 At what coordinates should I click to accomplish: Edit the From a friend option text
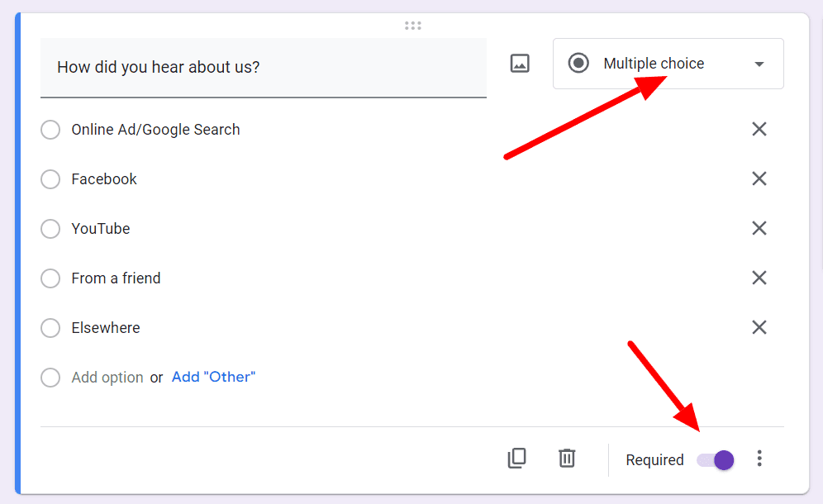click(116, 278)
